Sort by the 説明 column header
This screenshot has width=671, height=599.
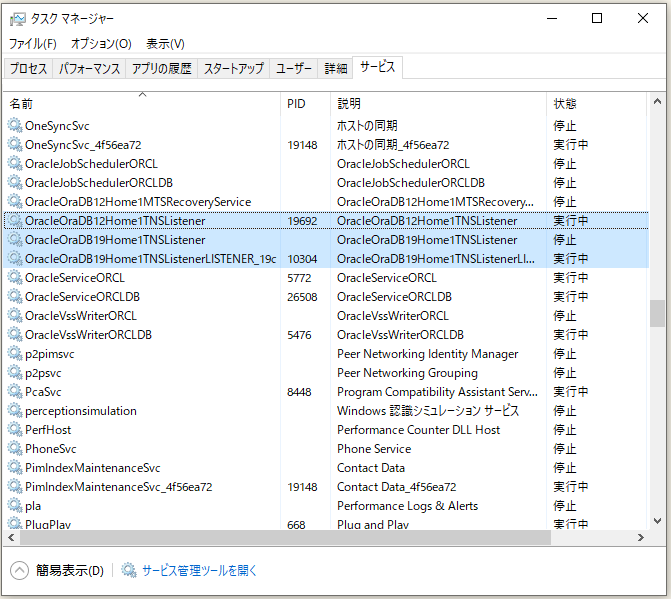tap(439, 104)
